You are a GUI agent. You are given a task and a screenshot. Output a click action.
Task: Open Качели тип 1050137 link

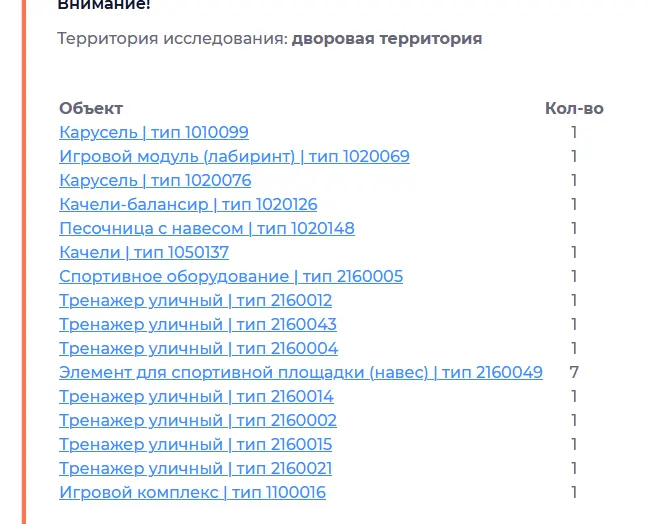pyautogui.click(x=144, y=252)
